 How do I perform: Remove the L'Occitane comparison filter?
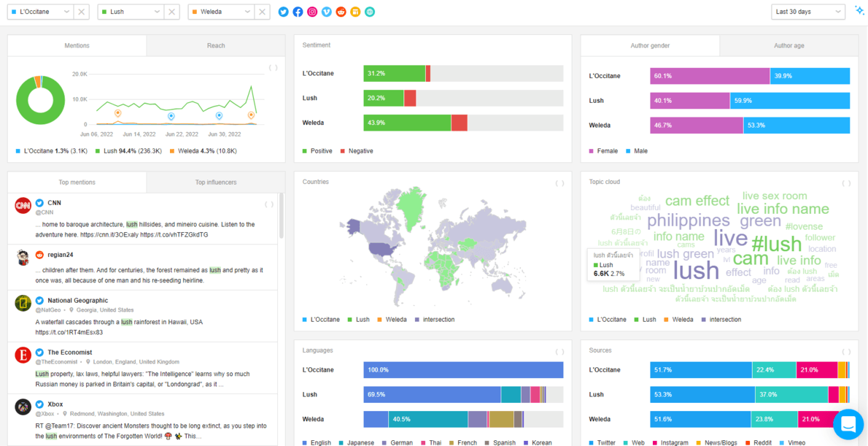[x=81, y=12]
